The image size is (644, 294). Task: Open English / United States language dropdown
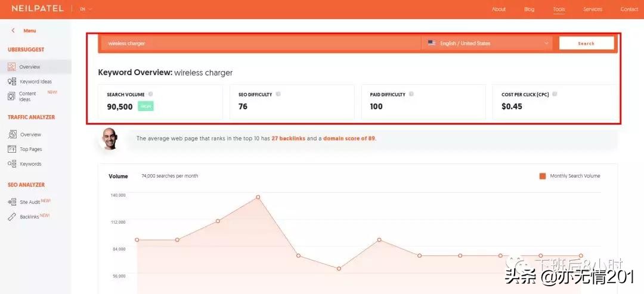[488, 43]
